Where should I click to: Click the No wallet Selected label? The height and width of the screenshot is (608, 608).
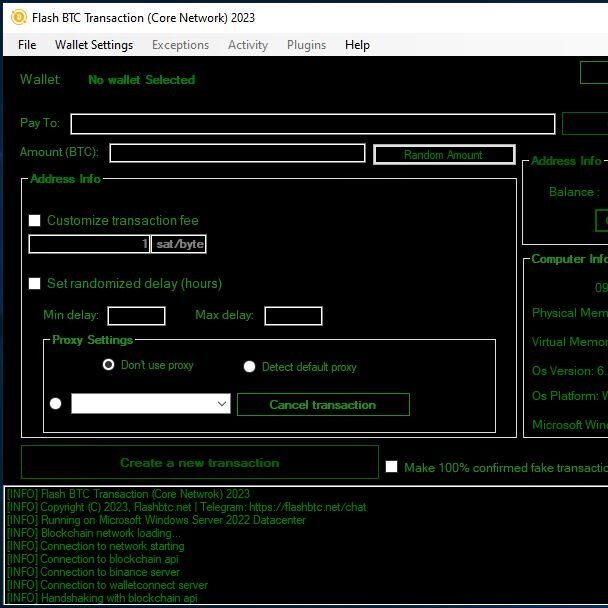click(142, 80)
